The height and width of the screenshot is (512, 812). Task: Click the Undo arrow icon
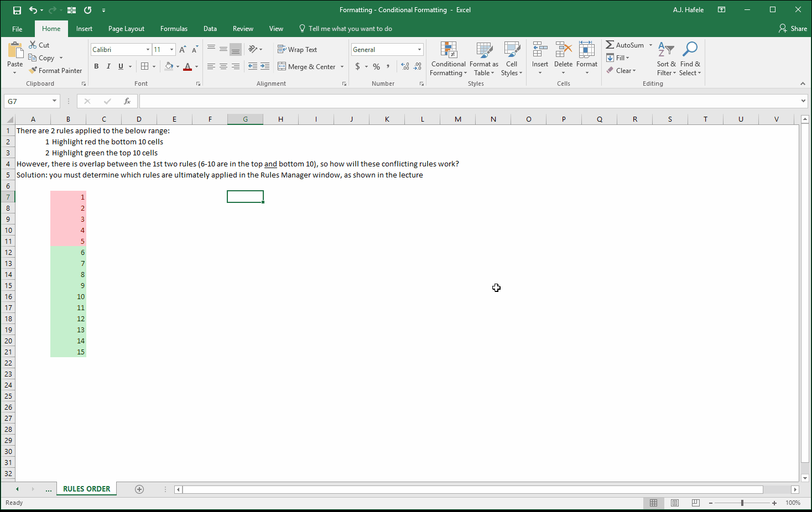(x=33, y=10)
